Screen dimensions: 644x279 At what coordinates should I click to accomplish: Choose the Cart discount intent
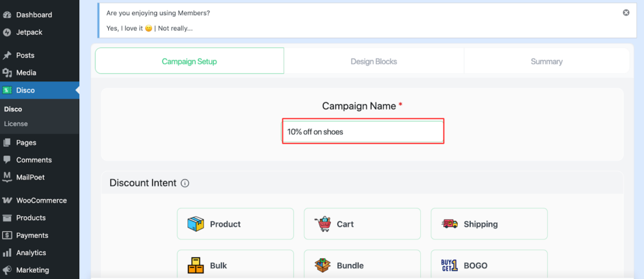click(x=362, y=224)
